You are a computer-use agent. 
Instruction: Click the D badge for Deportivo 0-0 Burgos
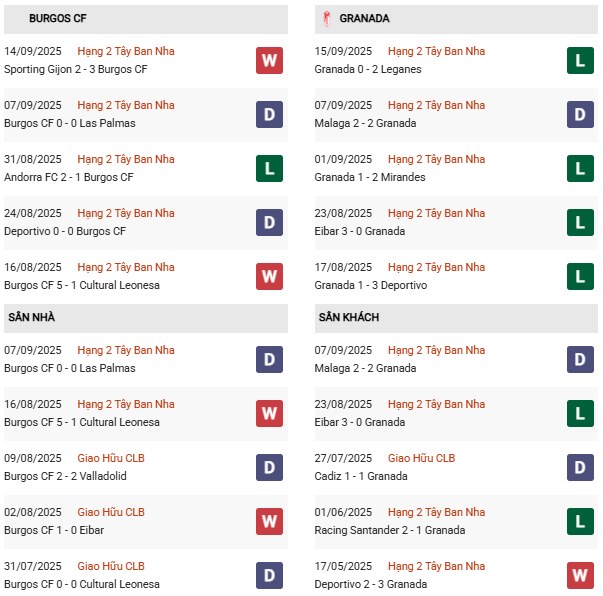(269, 222)
